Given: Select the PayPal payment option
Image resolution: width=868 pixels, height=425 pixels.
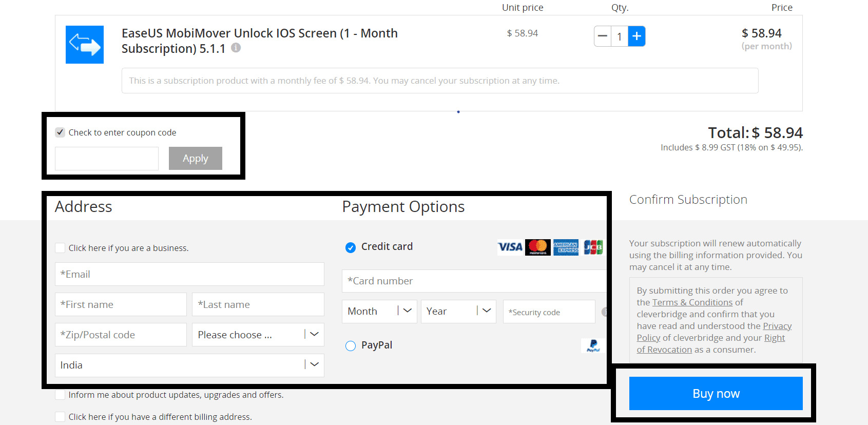Looking at the screenshot, I should coord(351,346).
